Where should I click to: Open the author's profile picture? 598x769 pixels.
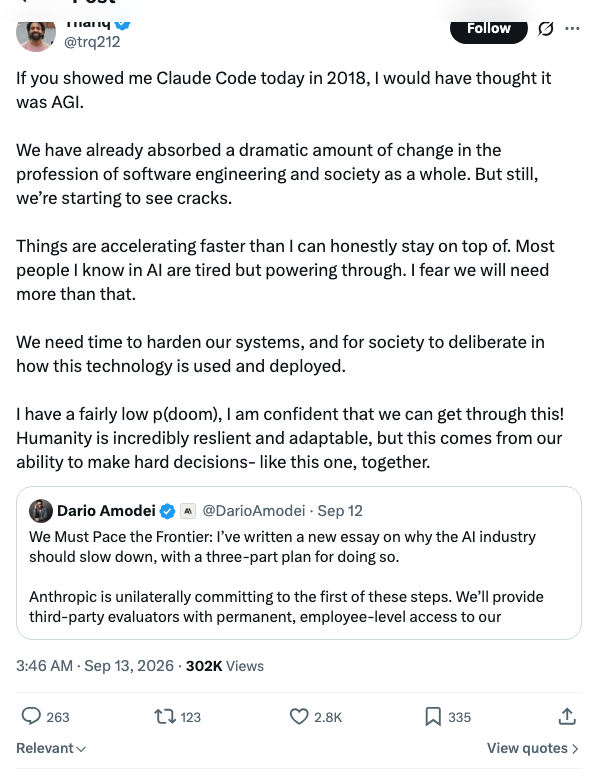pyautogui.click(x=36, y=35)
